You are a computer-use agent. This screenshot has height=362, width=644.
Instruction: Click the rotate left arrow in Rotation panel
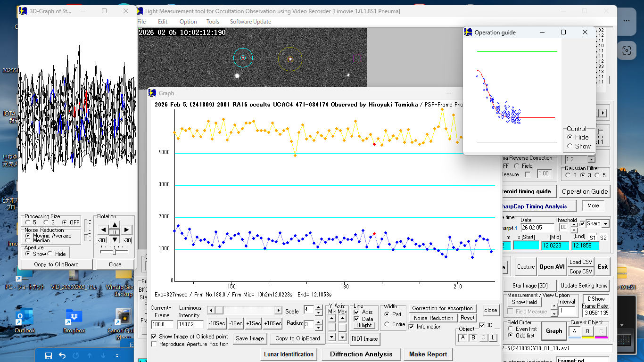(x=102, y=230)
